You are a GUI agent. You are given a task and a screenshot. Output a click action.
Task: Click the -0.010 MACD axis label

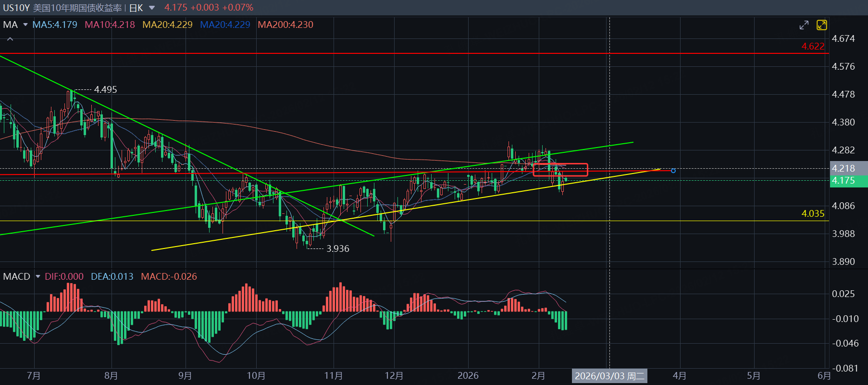pyautogui.click(x=845, y=319)
